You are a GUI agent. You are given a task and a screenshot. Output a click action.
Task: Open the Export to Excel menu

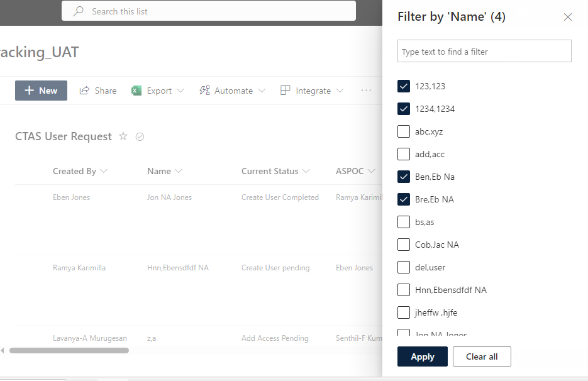point(157,91)
